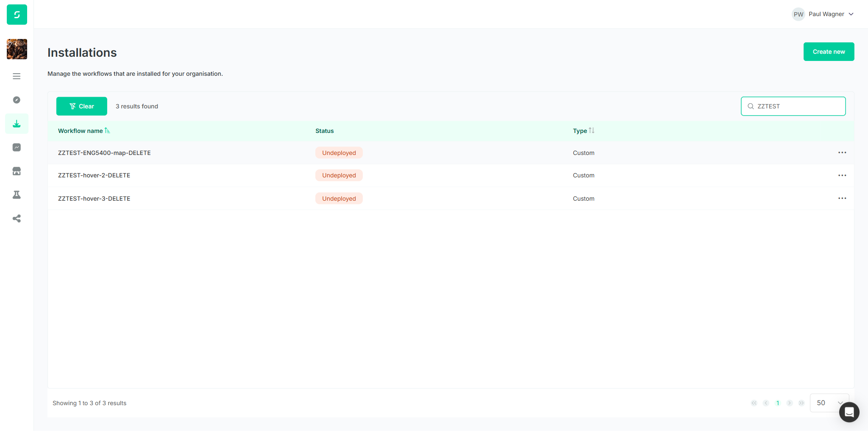The width and height of the screenshot is (868, 431).
Task: Open the marketplace store icon
Action: click(x=17, y=171)
